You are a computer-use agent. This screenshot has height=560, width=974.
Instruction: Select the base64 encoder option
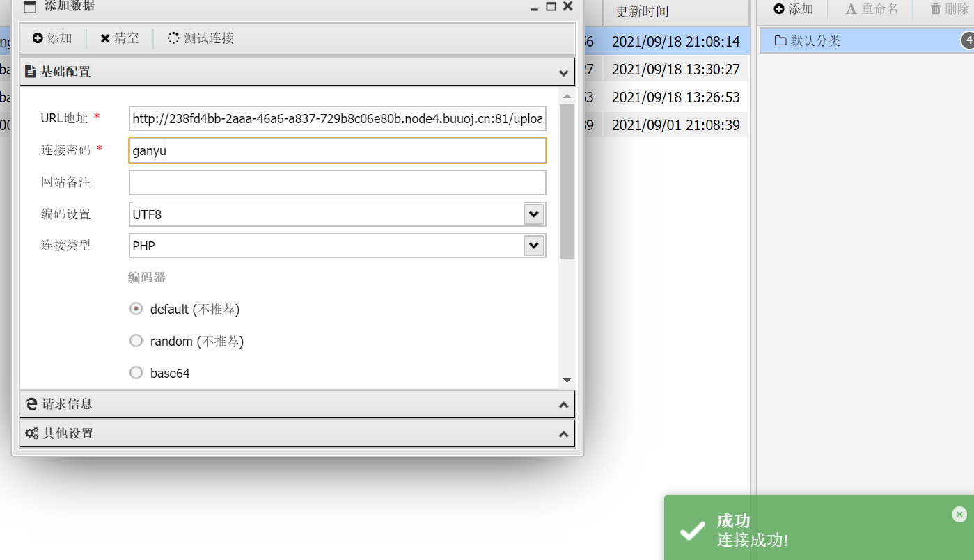pyautogui.click(x=136, y=372)
